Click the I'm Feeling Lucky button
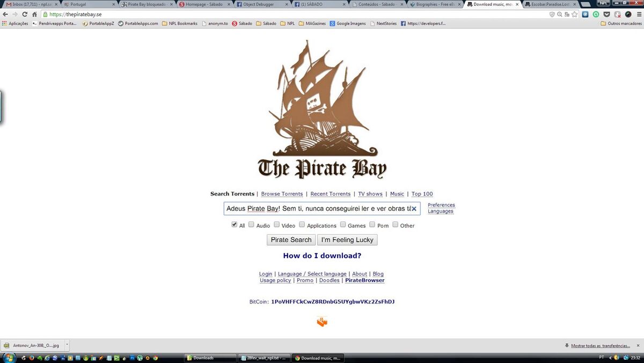644x363 pixels. [347, 239]
